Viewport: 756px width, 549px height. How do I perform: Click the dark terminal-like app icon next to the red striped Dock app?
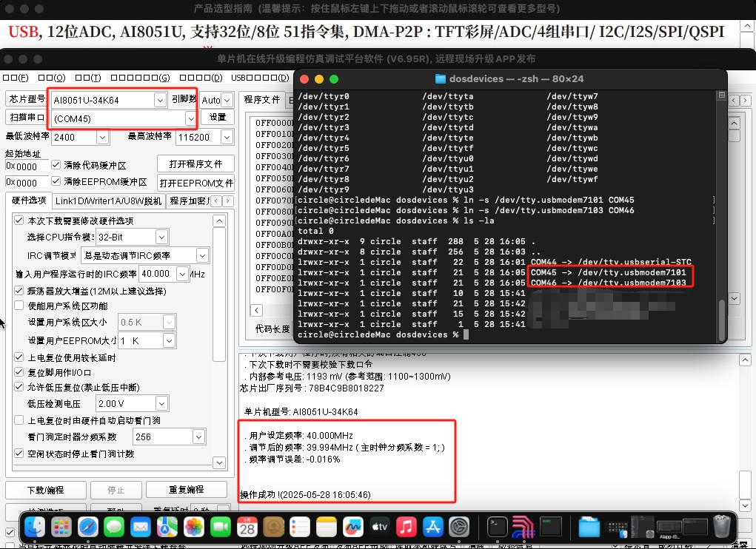[550, 527]
